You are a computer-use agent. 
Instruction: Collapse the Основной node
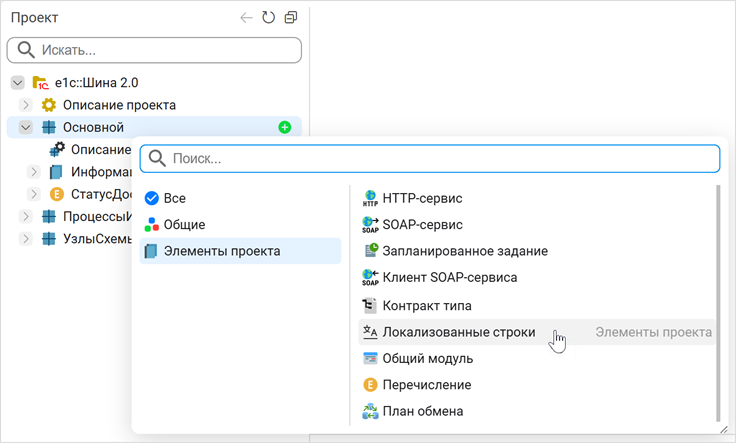tap(25, 127)
